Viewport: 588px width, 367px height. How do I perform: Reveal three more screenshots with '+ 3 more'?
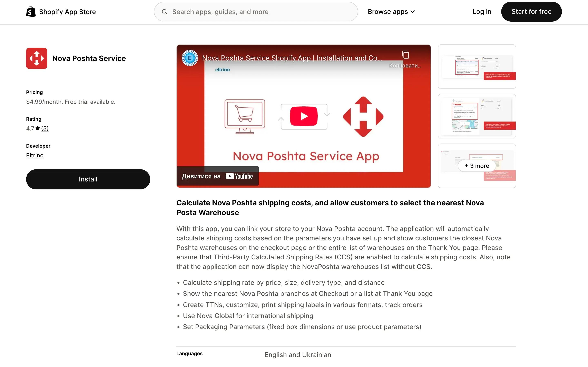pos(477,166)
